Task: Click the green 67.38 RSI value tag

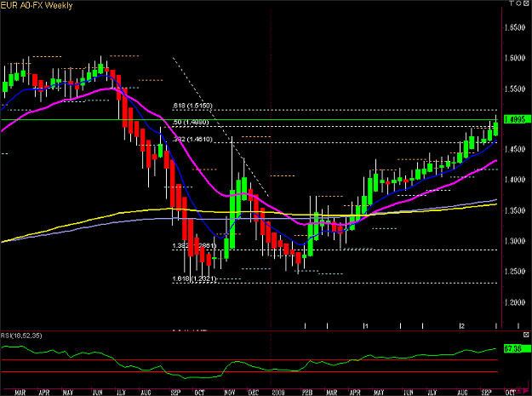Action: tap(517, 348)
